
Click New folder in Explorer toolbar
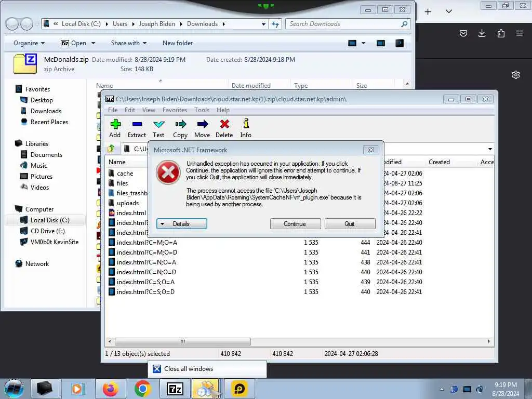point(178,43)
